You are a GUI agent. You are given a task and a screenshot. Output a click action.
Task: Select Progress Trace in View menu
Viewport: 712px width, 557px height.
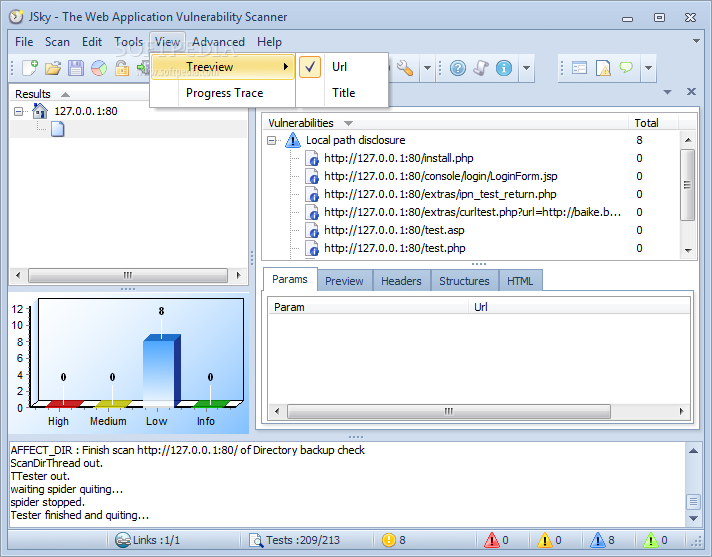click(x=224, y=93)
